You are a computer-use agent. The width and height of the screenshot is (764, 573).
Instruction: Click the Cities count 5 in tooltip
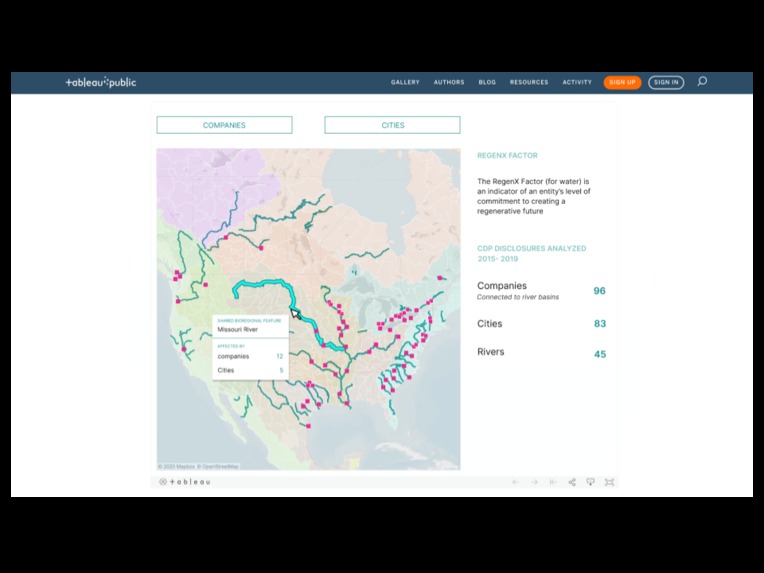281,370
